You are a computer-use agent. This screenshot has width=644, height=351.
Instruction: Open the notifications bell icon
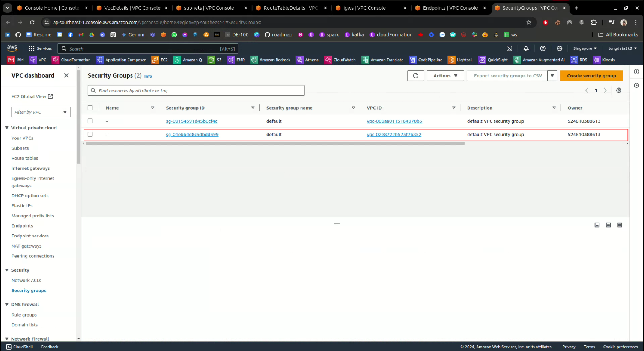coord(526,48)
